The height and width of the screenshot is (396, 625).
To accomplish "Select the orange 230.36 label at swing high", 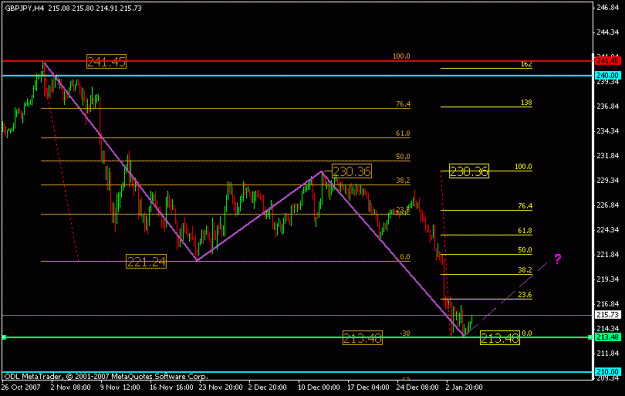I will point(352,171).
